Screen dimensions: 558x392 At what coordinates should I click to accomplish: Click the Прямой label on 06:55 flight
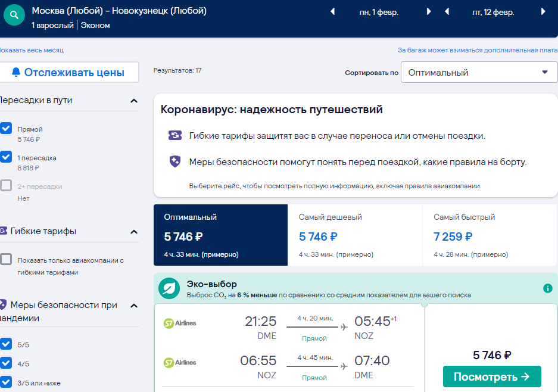(314, 377)
